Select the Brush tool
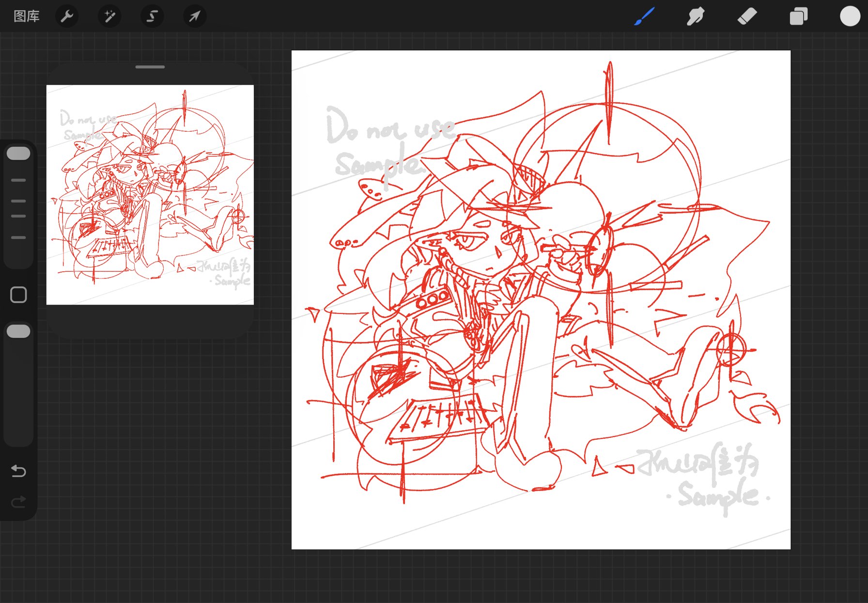Screen dimensions: 868x603 coord(645,16)
